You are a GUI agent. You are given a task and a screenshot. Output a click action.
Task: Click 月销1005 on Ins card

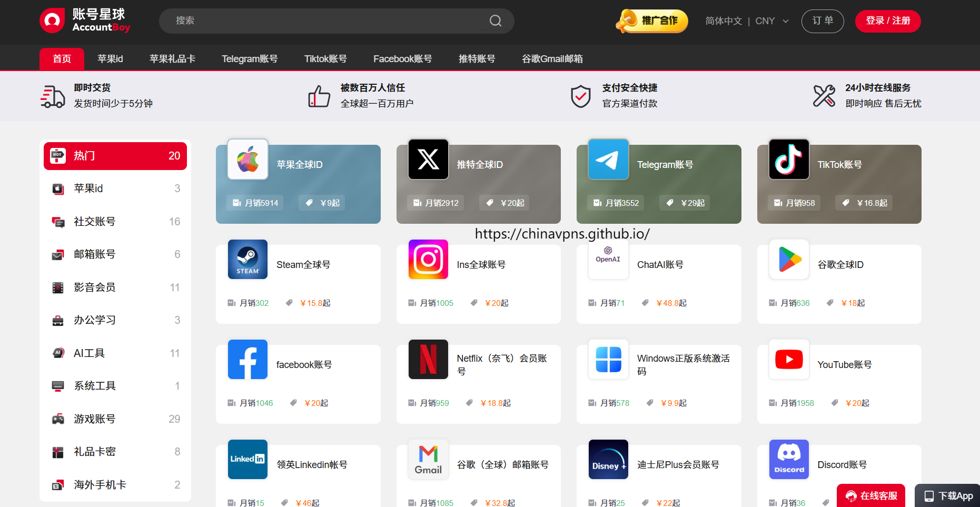tap(431, 303)
